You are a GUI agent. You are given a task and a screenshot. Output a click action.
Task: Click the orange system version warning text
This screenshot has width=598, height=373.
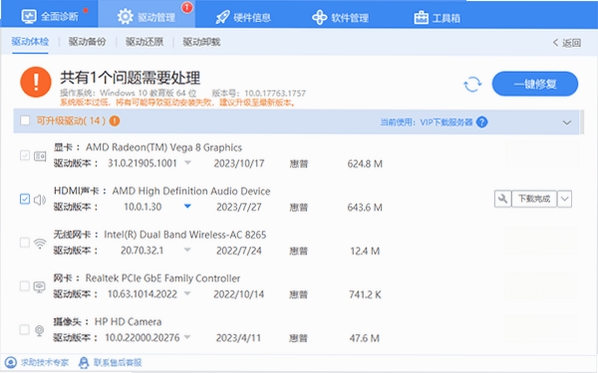[178, 102]
